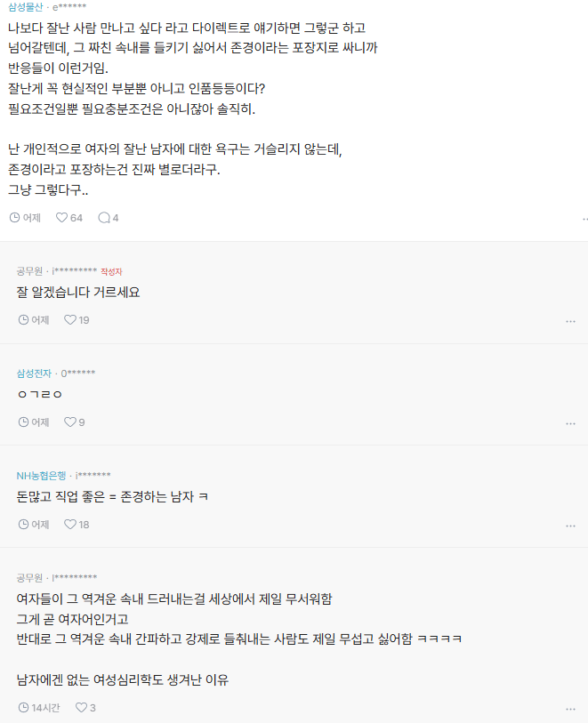Like the 잘 알겠습니다 거르세요 reply

point(71,318)
